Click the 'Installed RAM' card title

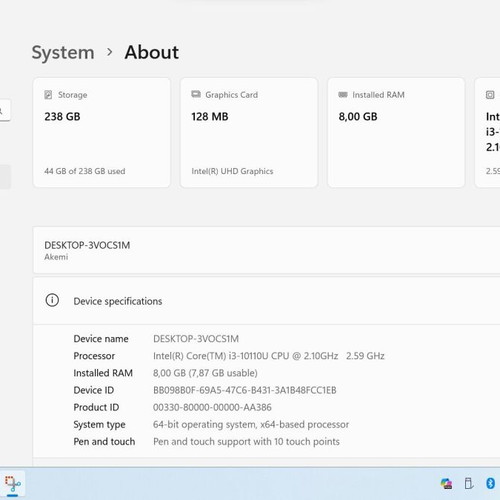[x=378, y=95]
